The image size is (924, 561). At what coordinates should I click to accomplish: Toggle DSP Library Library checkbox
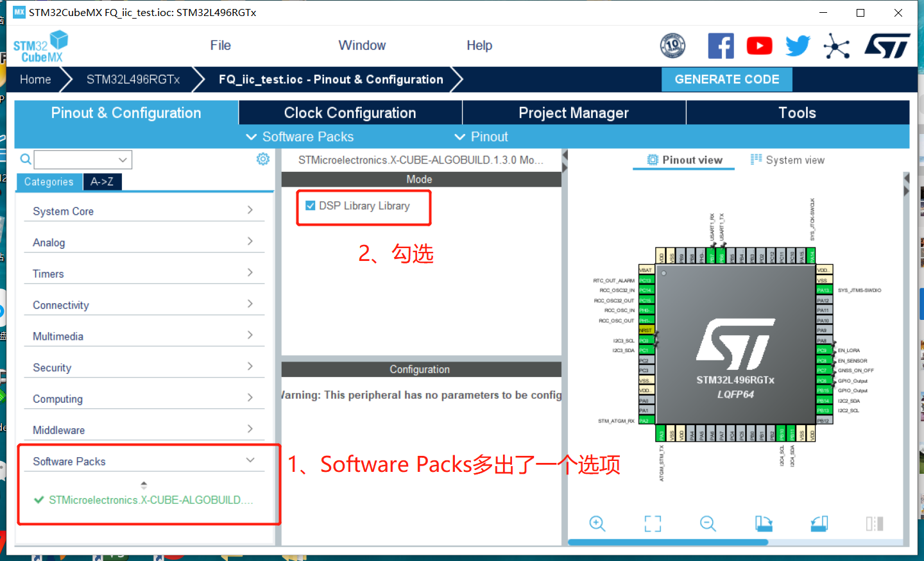tap(311, 206)
